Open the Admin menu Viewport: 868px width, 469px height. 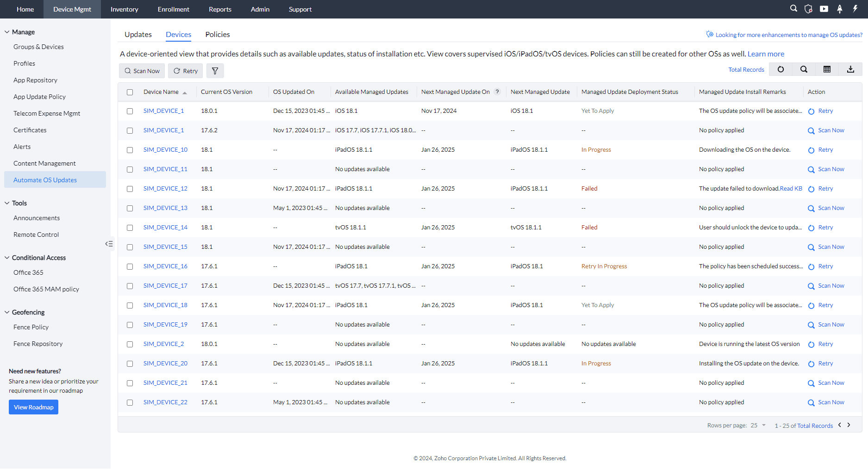click(x=260, y=9)
